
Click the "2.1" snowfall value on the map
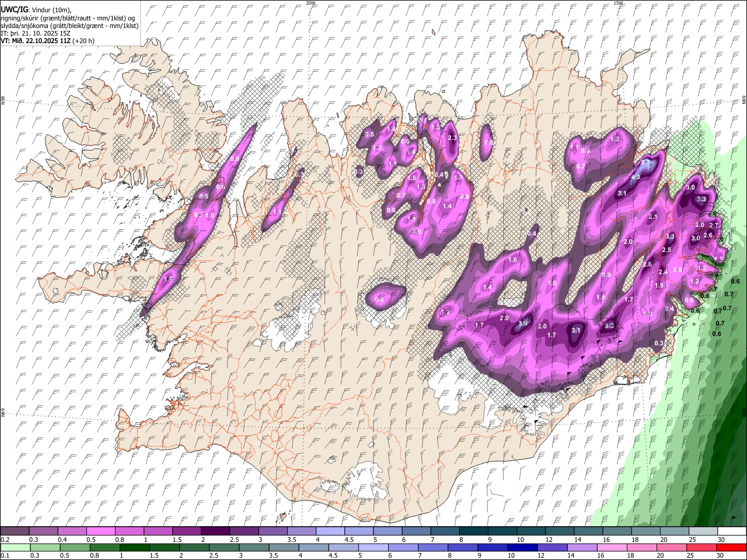coord(653,217)
